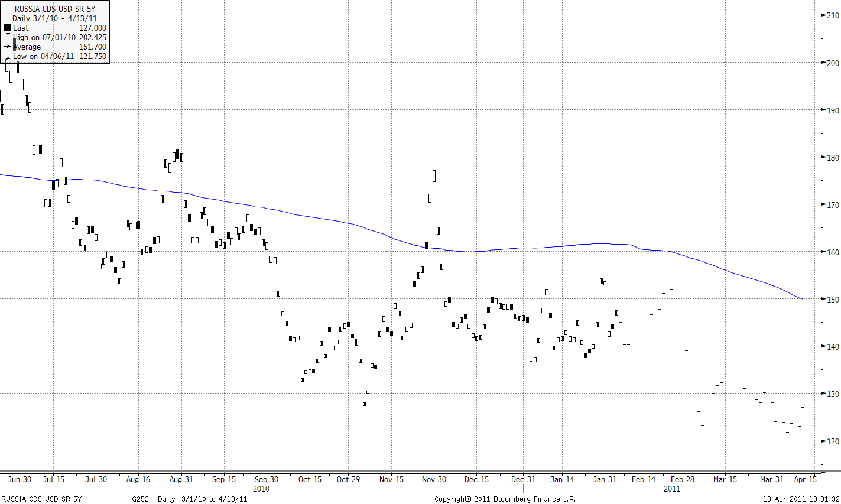841x504 pixels.
Task: Click the 140 y-axis label
Action: point(833,346)
